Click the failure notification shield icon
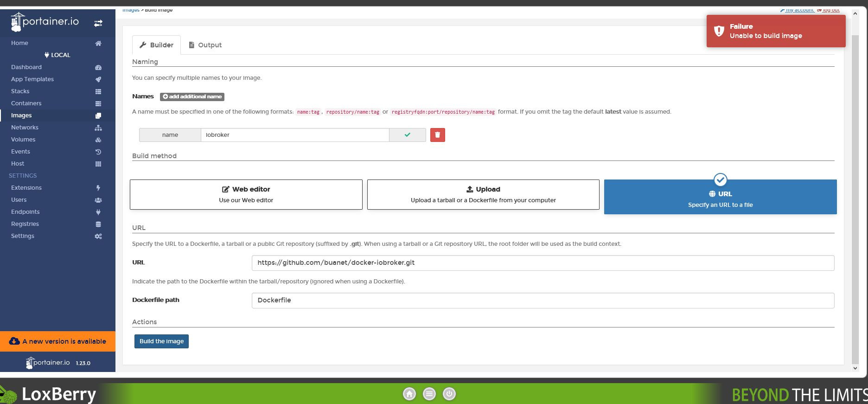Image resolution: width=868 pixels, height=404 pixels. [x=719, y=31]
